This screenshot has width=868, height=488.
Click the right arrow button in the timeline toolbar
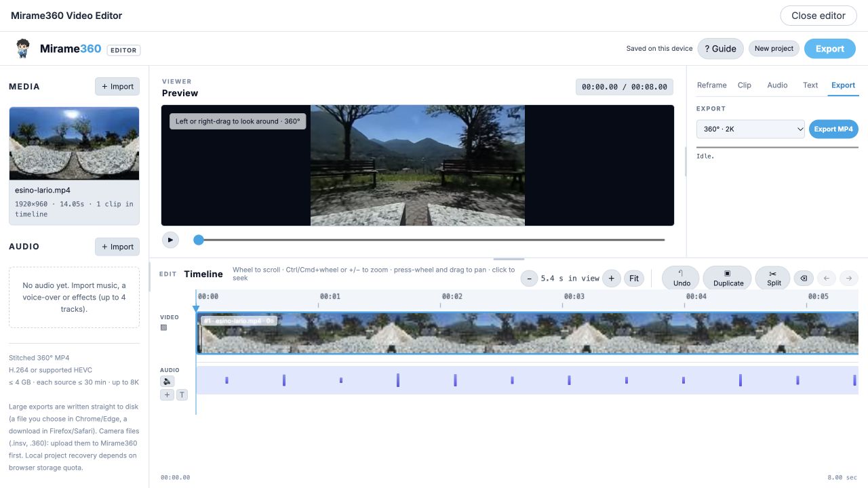(849, 278)
